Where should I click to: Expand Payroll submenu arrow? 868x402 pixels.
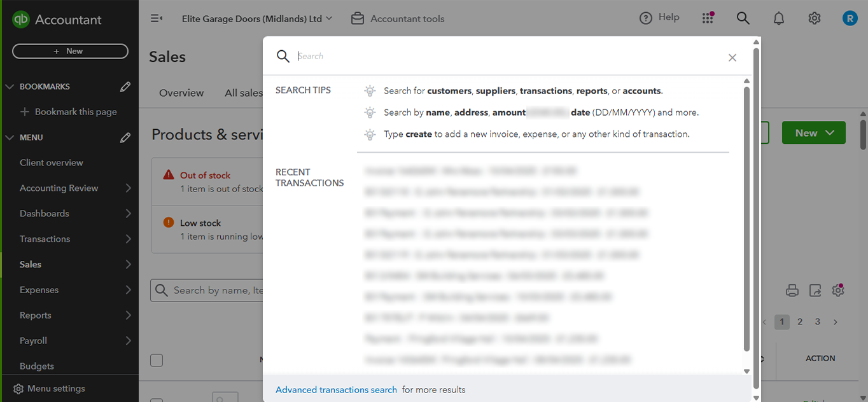(x=129, y=341)
